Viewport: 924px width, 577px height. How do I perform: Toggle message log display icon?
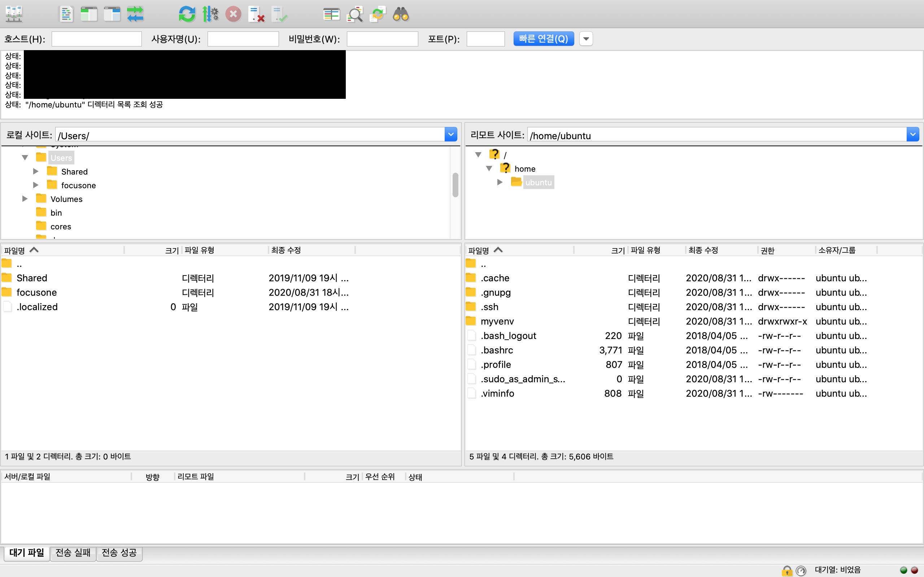tap(66, 14)
